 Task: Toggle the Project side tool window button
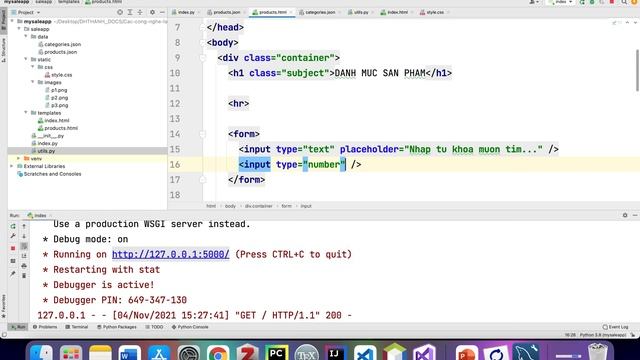[x=4, y=21]
